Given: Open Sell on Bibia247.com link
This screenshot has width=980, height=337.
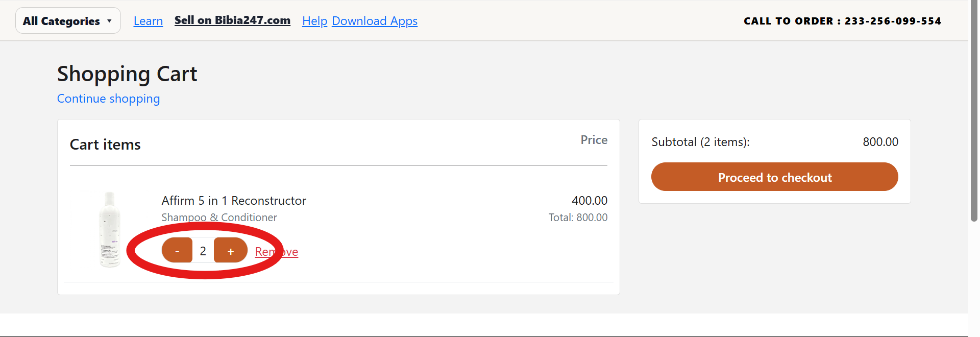Looking at the screenshot, I should (232, 20).
